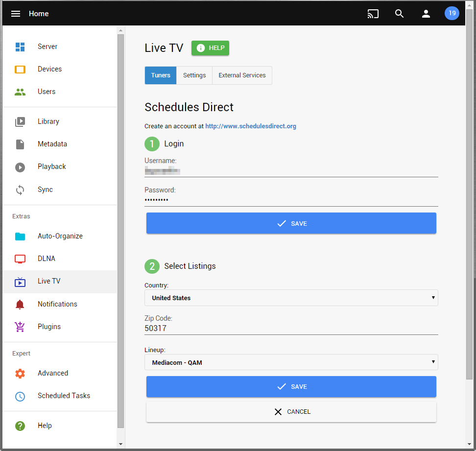Click the Live TV television icon

click(20, 282)
